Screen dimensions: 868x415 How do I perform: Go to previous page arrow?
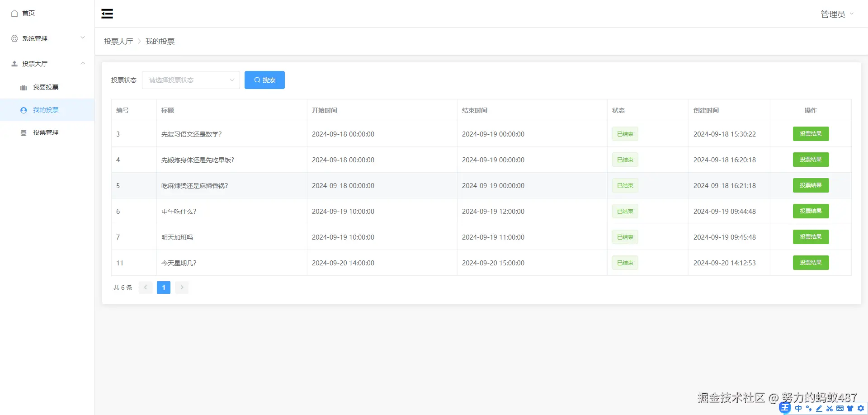pyautogui.click(x=146, y=288)
